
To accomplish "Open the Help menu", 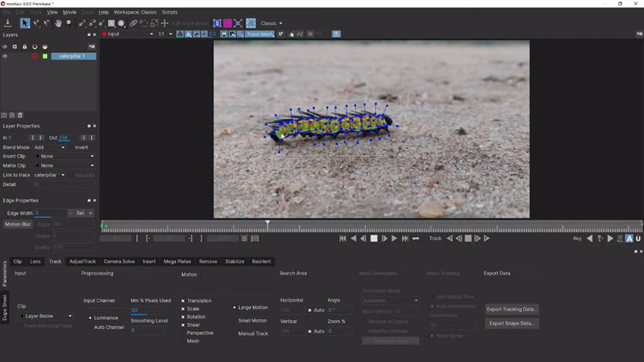I will [103, 12].
